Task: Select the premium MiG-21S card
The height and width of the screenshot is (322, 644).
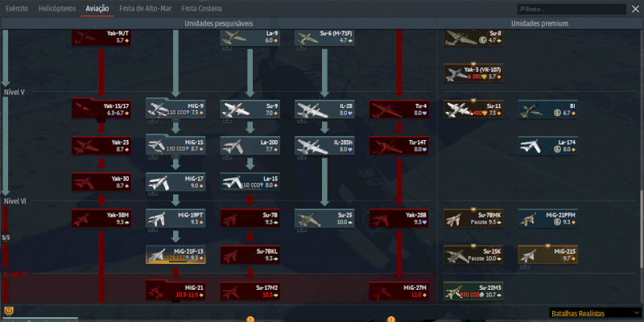Action: coord(548,254)
